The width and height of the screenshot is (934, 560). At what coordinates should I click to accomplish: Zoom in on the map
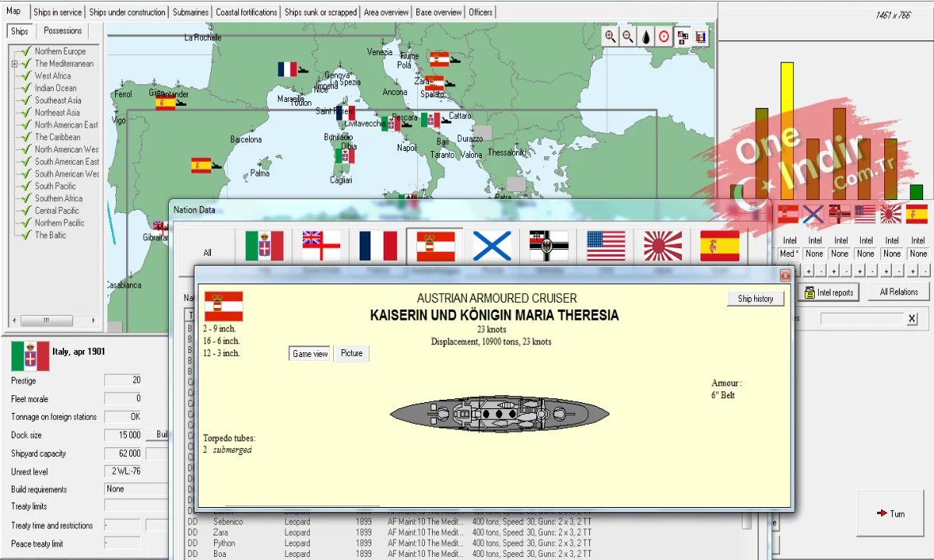click(610, 37)
